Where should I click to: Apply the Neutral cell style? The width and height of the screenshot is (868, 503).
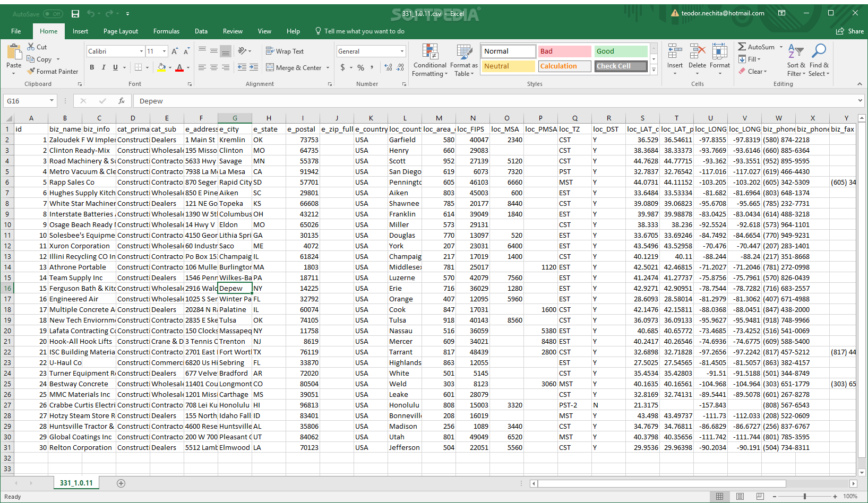tap(509, 66)
